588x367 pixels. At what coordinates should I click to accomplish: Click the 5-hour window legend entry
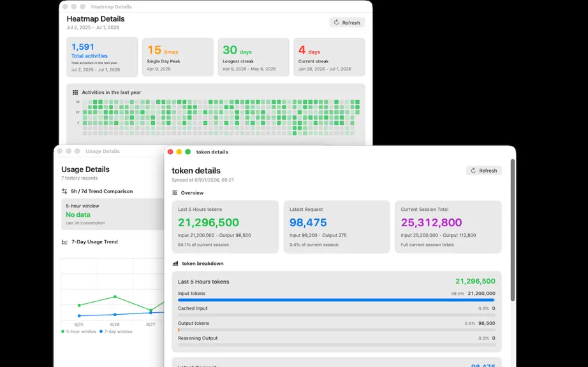point(78,331)
